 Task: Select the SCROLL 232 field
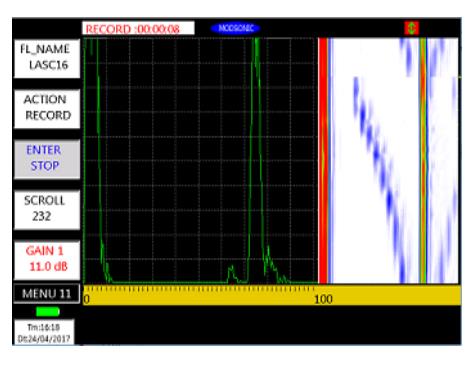[47, 209]
